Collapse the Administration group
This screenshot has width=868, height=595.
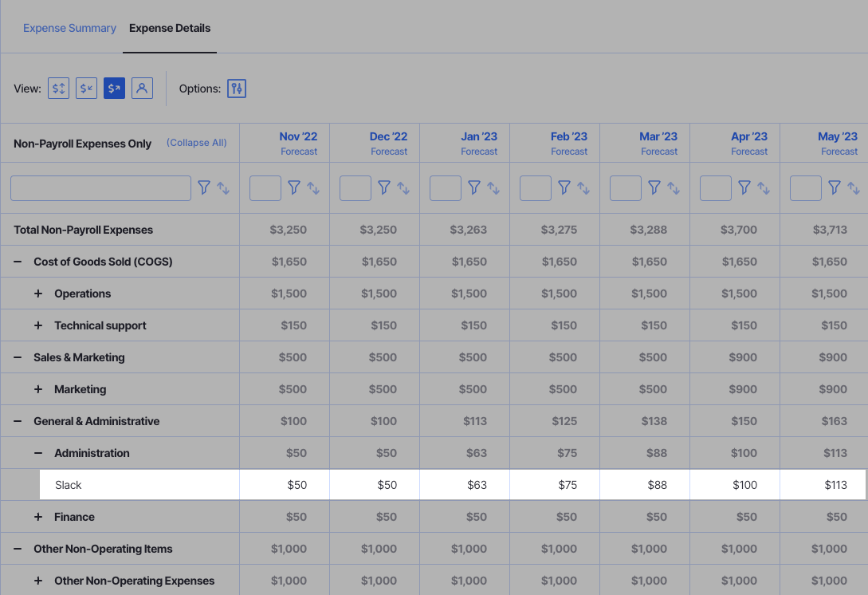38,452
